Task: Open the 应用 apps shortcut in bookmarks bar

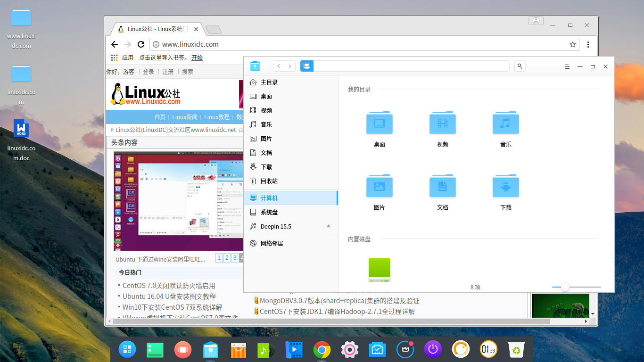Action: 123,58
